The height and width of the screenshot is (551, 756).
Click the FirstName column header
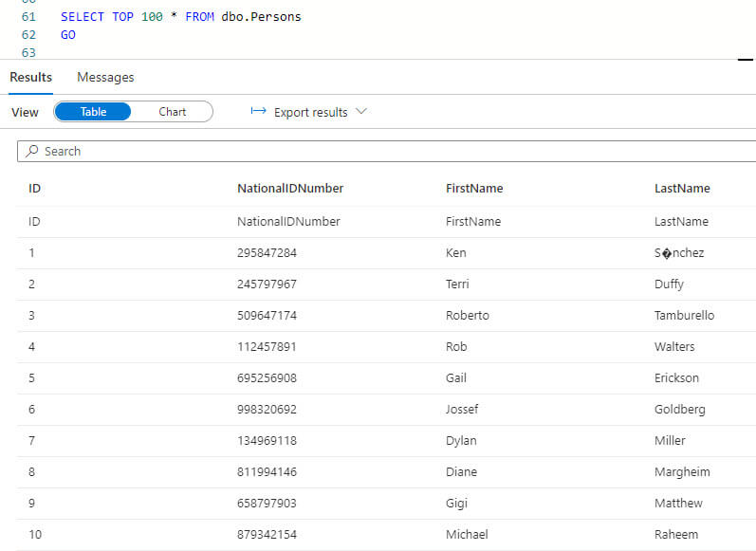point(474,189)
